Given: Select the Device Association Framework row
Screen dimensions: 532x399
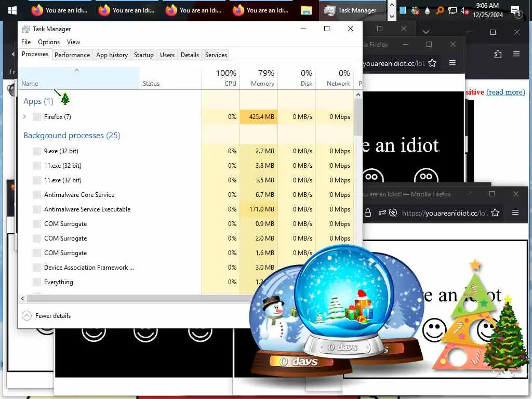Looking at the screenshot, I should click(186, 268).
